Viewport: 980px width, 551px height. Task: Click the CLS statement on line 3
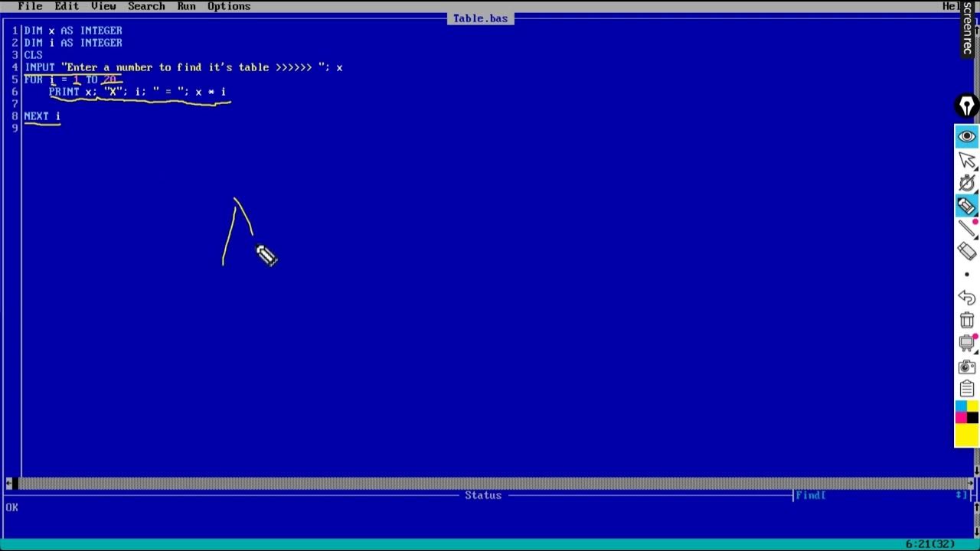coord(33,55)
